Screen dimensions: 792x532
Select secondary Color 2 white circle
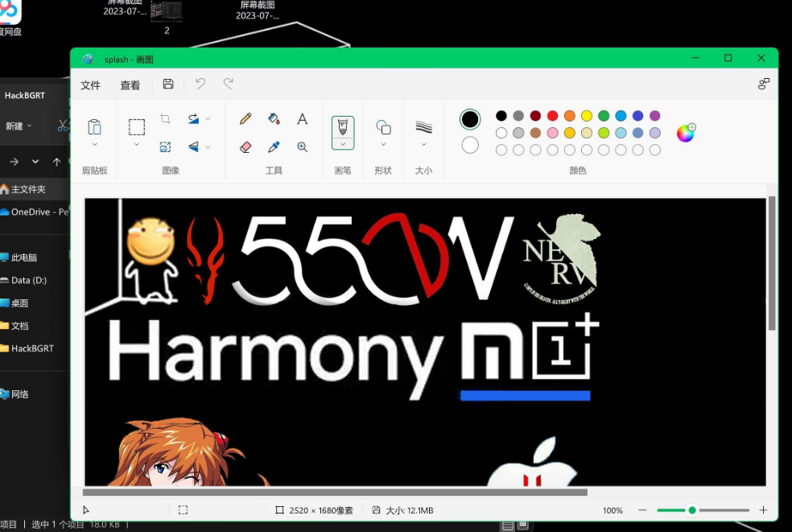[470, 145]
